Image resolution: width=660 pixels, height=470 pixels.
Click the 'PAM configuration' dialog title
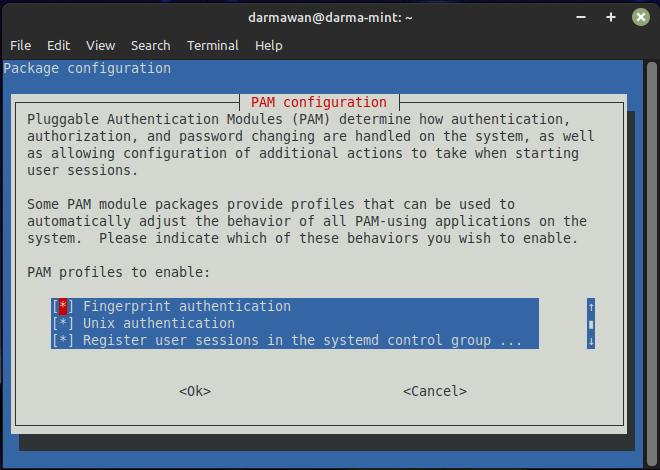tap(319, 102)
